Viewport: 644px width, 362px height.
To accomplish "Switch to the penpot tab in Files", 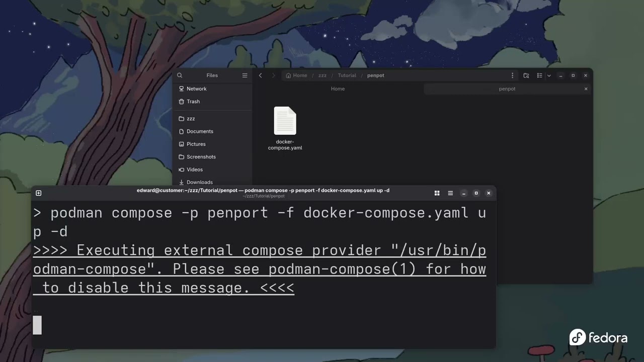I will tap(507, 89).
